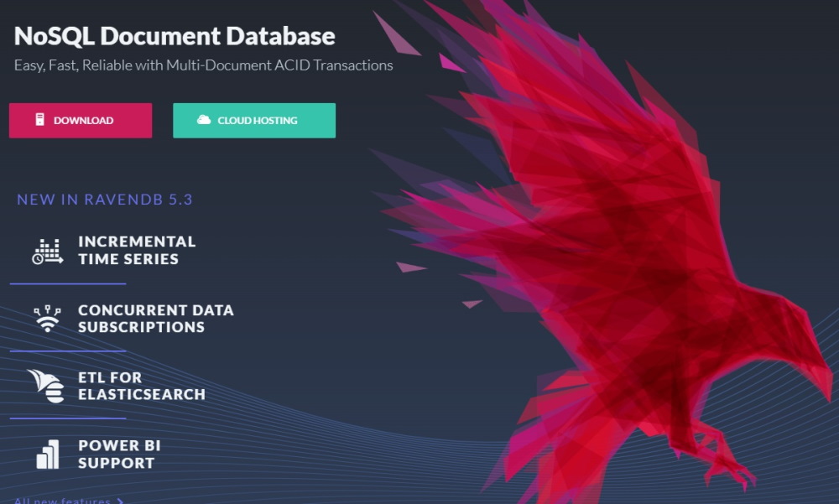Click the Concurrent Data Subscriptions signal icon

click(x=48, y=319)
